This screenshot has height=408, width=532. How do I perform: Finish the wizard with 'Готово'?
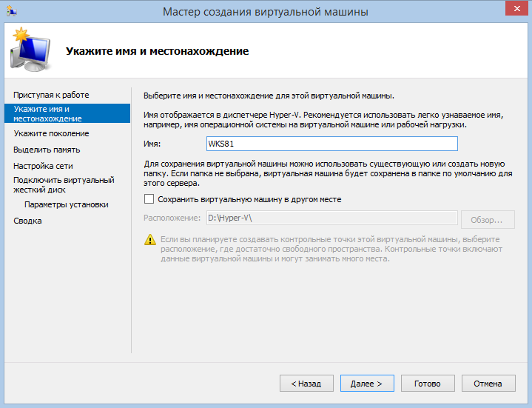pos(428,384)
